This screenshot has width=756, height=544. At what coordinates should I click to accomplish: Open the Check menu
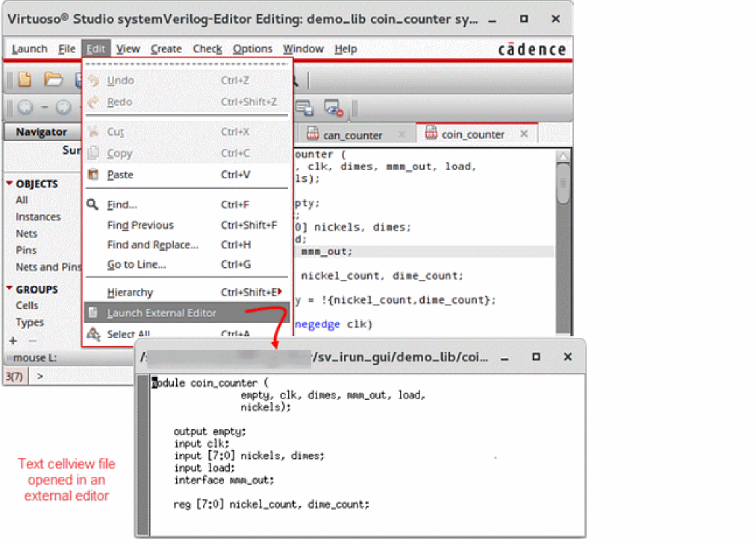(x=207, y=49)
